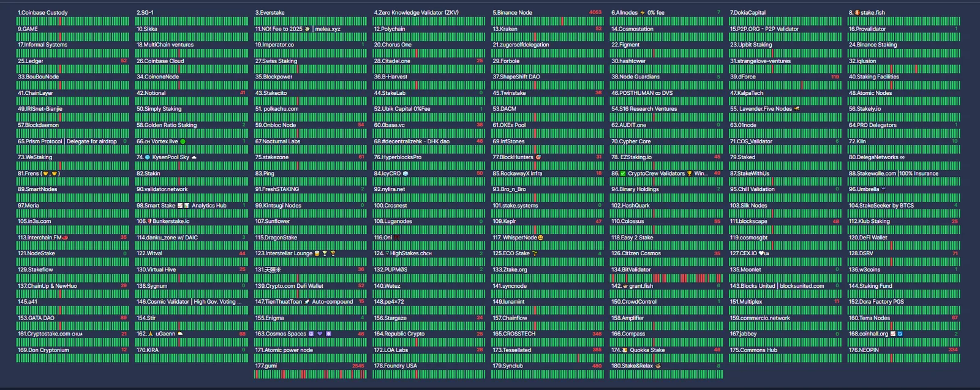Click the red 119 count beside dForce
980x390 pixels.
(x=835, y=77)
